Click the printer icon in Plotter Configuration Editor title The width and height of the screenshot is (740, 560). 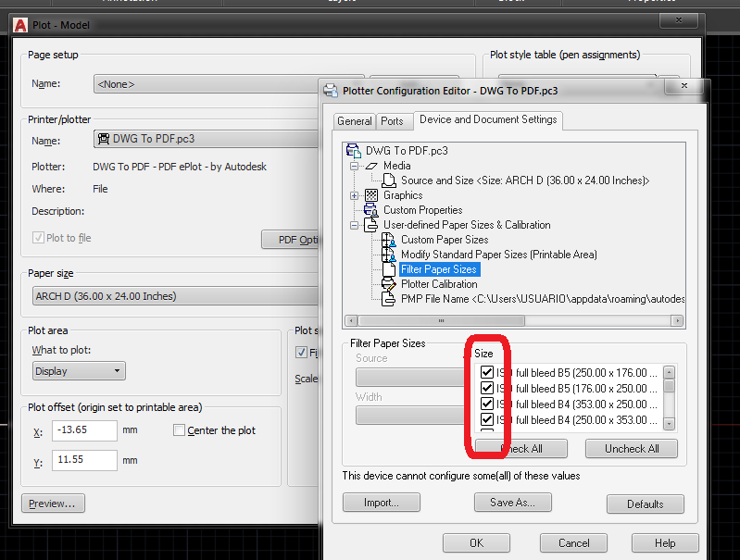coord(331,91)
